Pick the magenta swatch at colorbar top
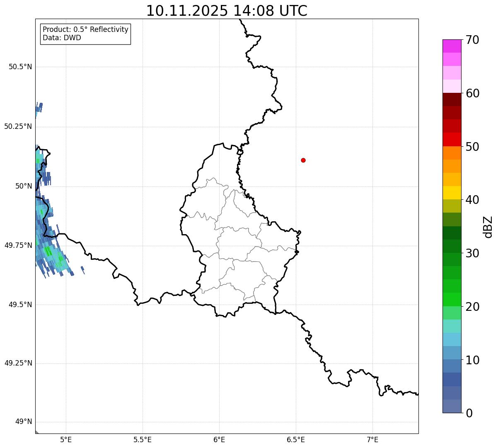 [452, 46]
